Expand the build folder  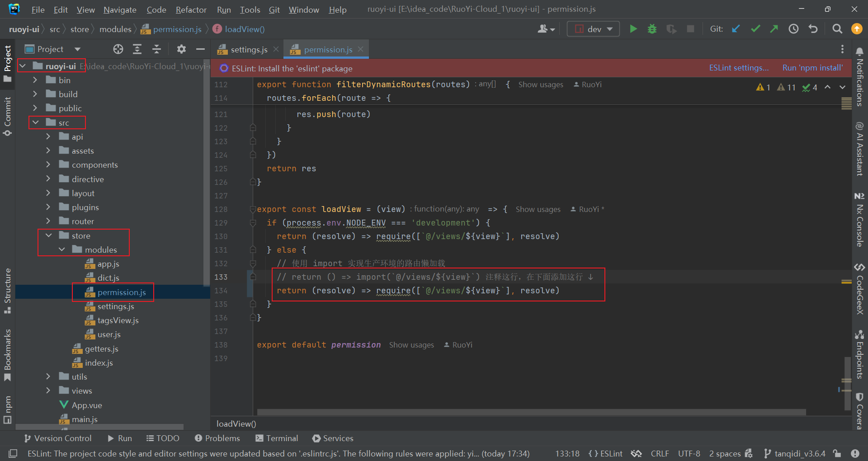coord(35,94)
